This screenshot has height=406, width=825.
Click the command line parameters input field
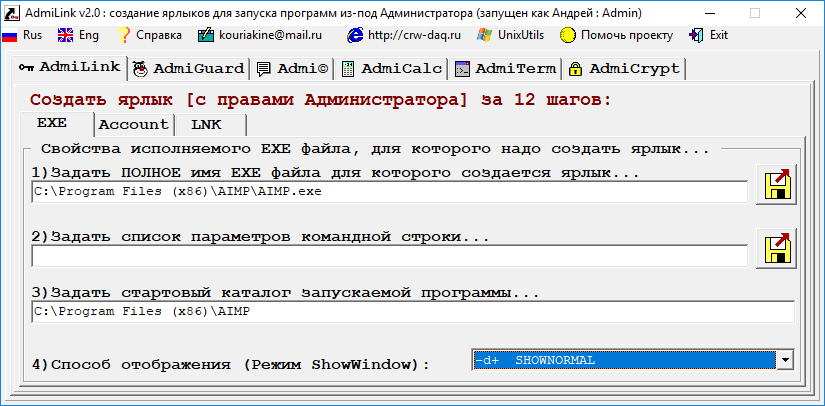(389, 256)
